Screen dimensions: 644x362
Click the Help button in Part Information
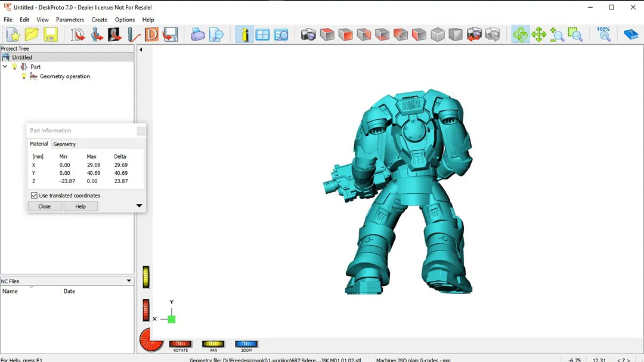[x=80, y=206]
